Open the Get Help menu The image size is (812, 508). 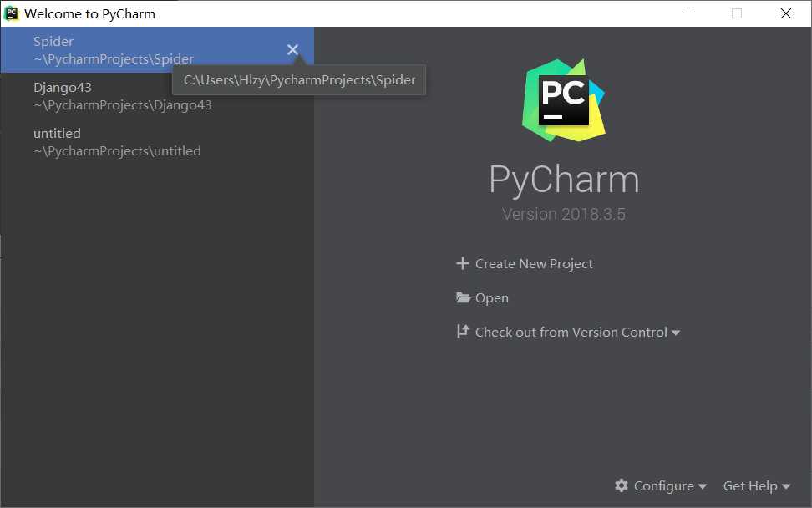coord(757,485)
